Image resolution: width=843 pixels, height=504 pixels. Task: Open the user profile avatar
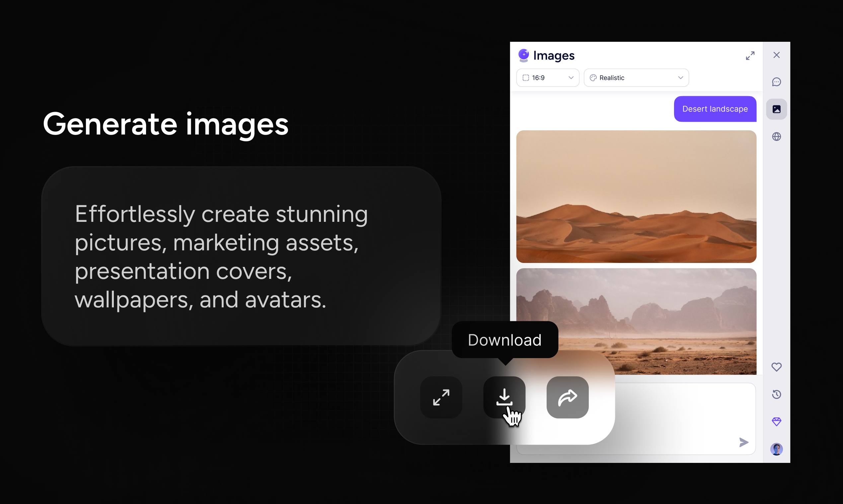(x=776, y=449)
